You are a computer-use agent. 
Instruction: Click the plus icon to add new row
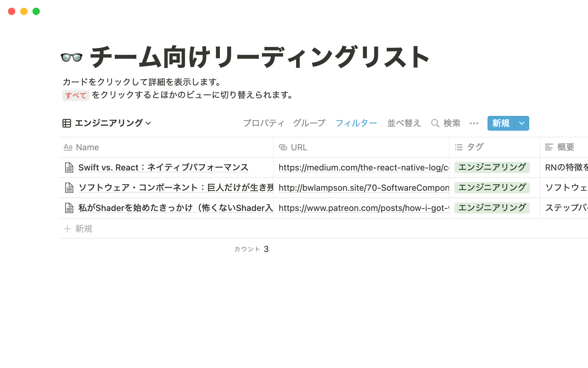pos(67,229)
